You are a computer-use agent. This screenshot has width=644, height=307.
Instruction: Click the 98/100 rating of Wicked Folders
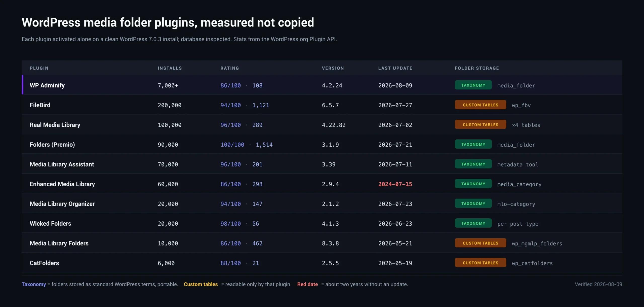(231, 224)
